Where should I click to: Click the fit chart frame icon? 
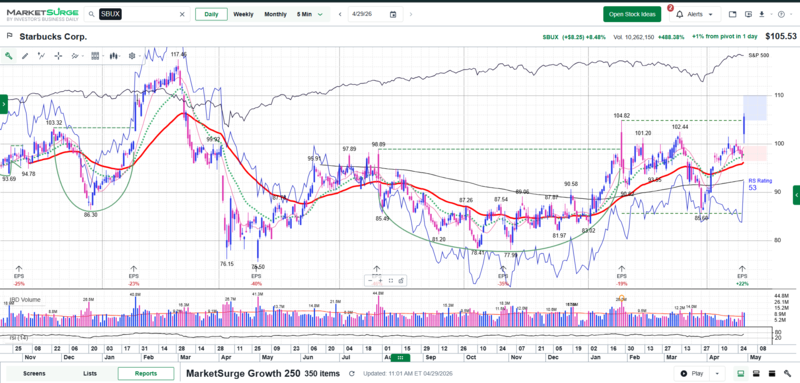[391, 280]
